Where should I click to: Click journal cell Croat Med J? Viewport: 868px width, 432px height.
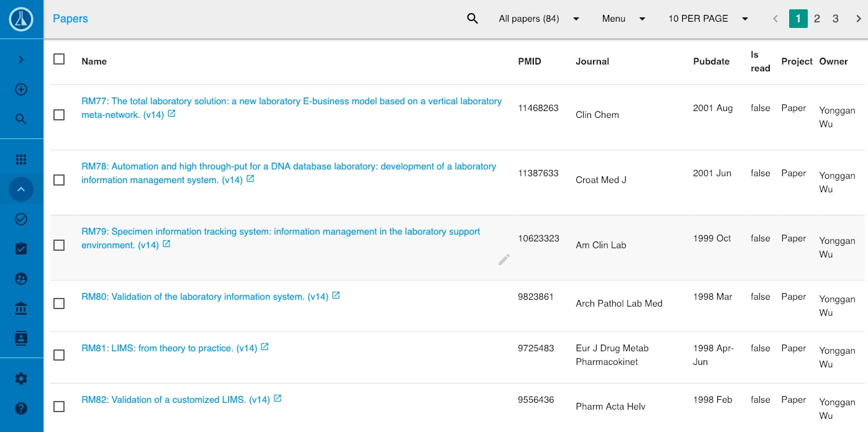(x=601, y=180)
